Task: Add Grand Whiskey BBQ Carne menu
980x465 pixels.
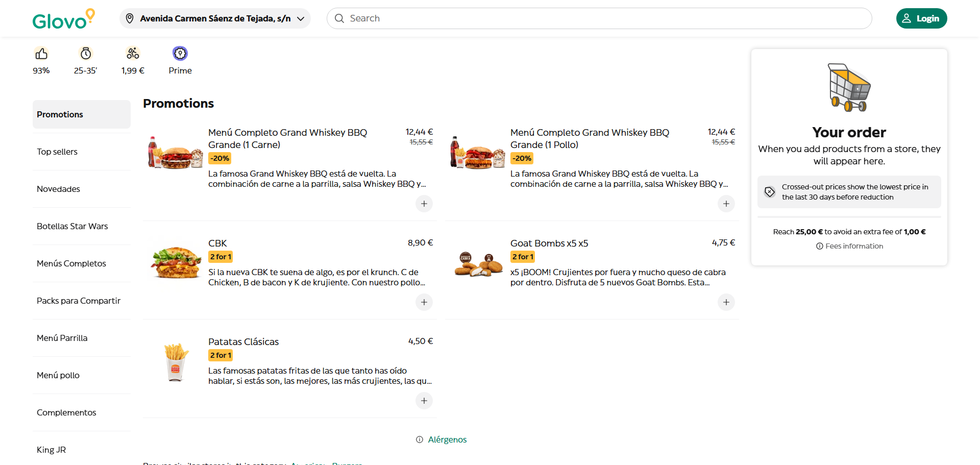Action: point(424,204)
